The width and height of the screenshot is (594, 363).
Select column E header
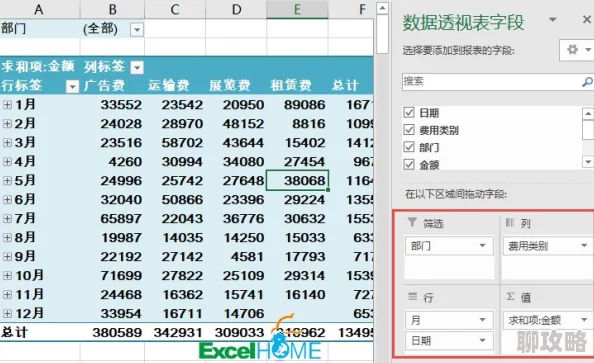coord(297,9)
